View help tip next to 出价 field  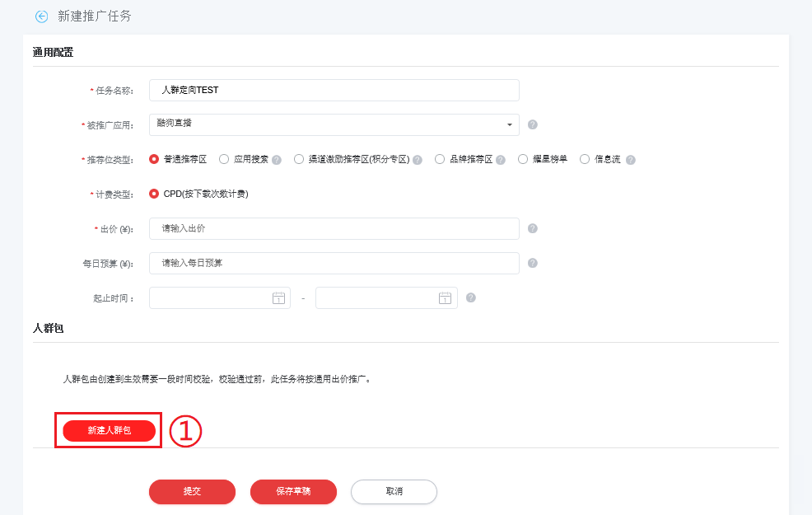pyautogui.click(x=532, y=228)
